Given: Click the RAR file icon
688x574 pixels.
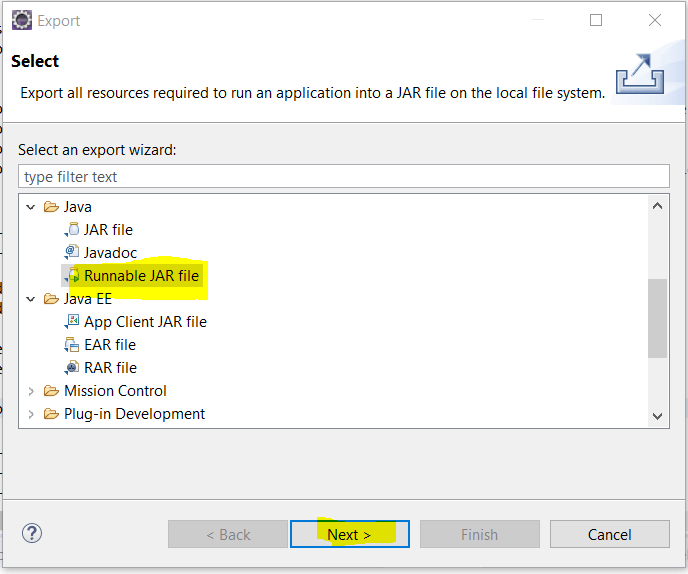Looking at the screenshot, I should (72, 367).
